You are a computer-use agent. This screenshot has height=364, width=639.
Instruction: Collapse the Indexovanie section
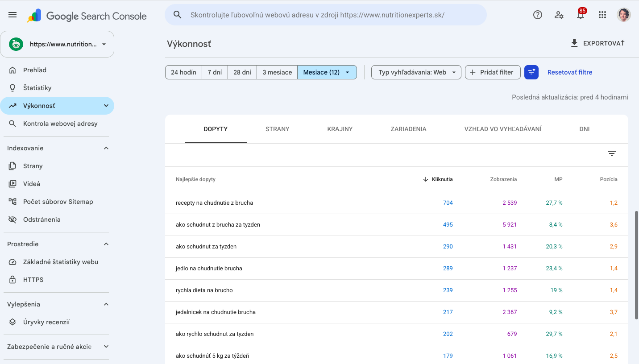click(x=106, y=148)
